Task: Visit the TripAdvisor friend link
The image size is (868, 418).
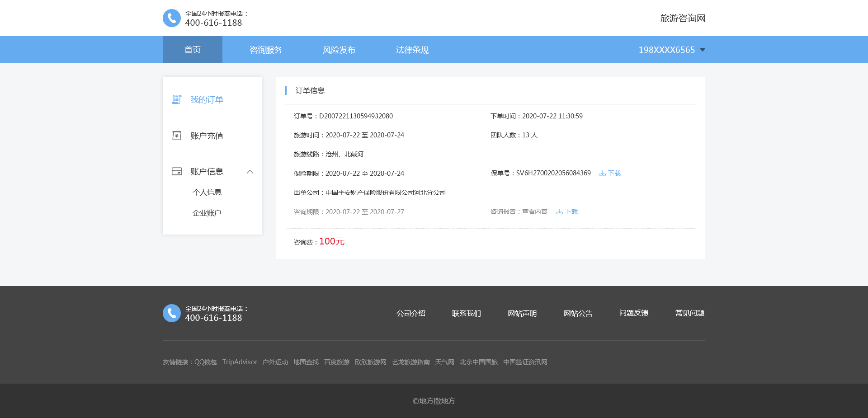Action: tap(240, 362)
